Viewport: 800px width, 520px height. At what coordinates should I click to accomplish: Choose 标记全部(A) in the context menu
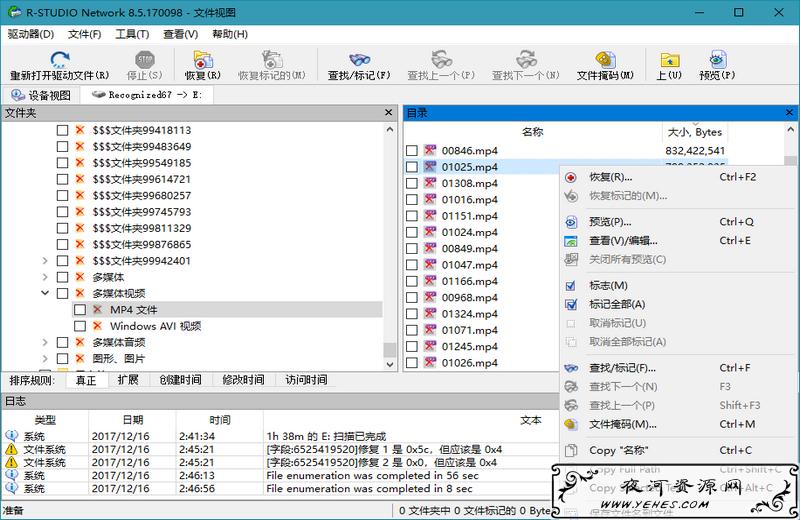click(x=617, y=304)
